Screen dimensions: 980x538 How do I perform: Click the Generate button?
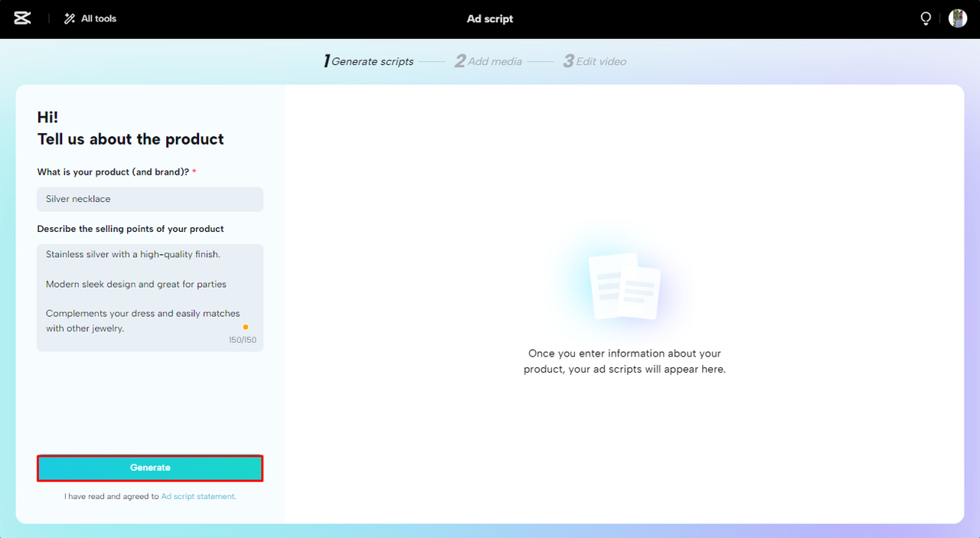(150, 468)
